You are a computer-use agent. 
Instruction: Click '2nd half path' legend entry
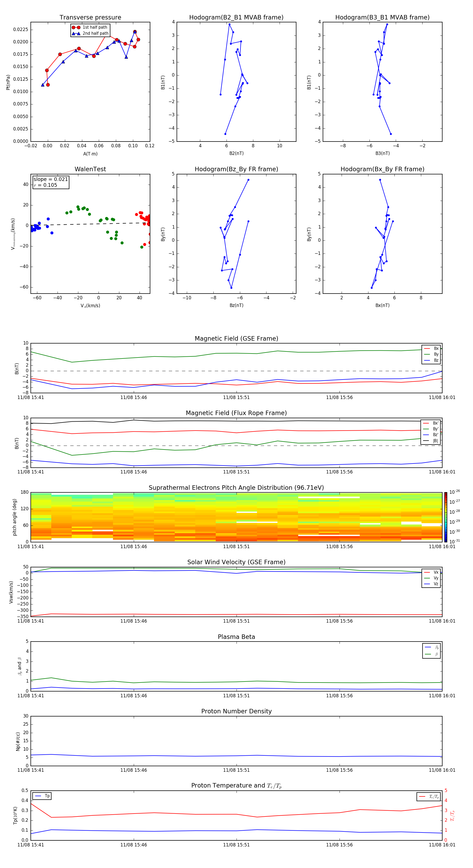pos(91,33)
